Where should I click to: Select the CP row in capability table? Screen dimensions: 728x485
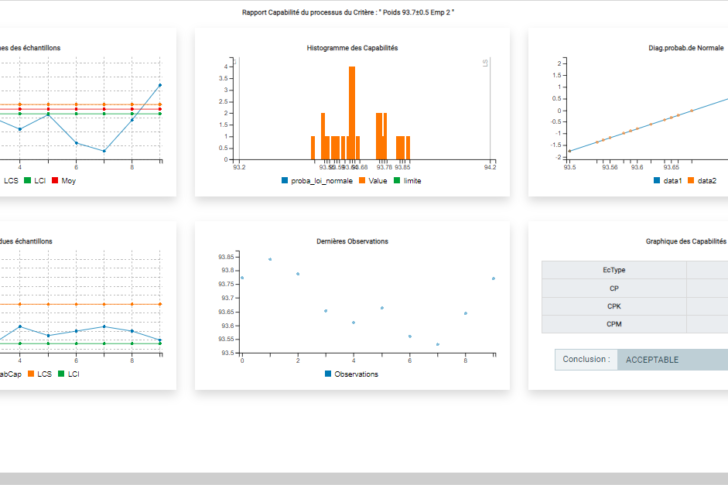point(635,288)
